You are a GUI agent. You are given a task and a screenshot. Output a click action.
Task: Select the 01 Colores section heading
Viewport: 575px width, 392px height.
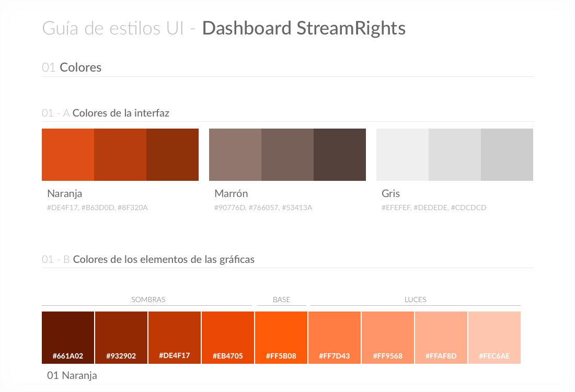(x=72, y=67)
